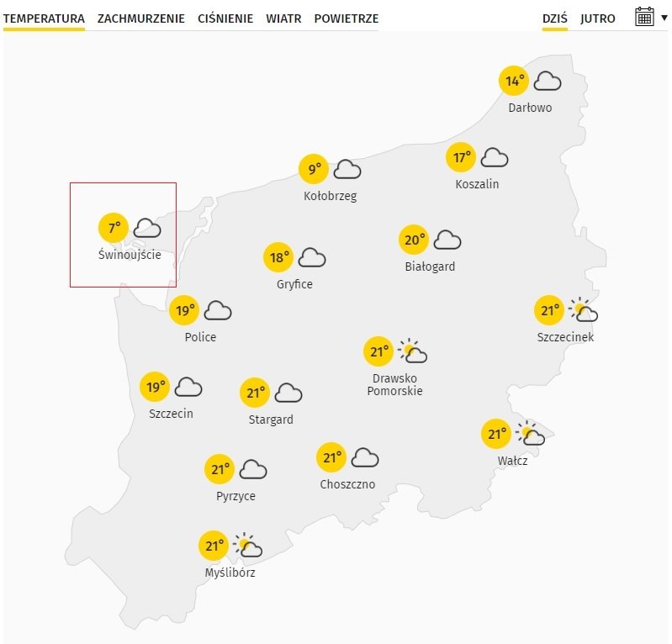The width and height of the screenshot is (672, 644).
Task: Select the Police city label
Action: pyautogui.click(x=200, y=337)
